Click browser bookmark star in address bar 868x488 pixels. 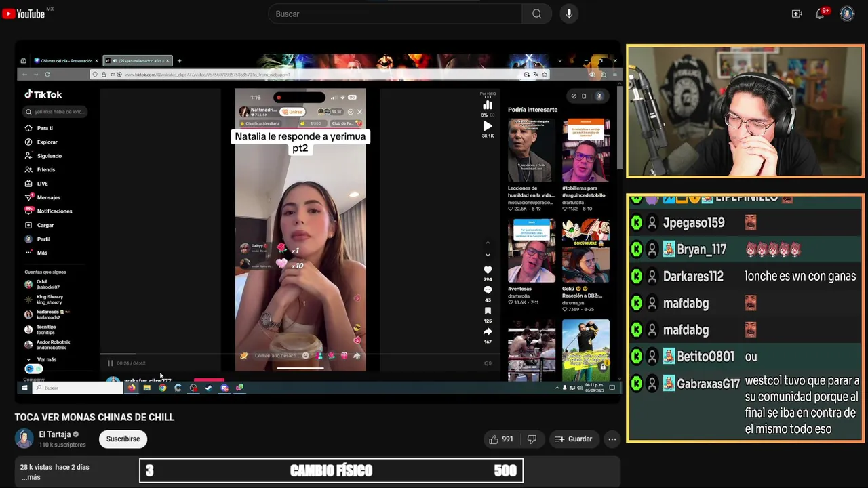[x=544, y=74]
